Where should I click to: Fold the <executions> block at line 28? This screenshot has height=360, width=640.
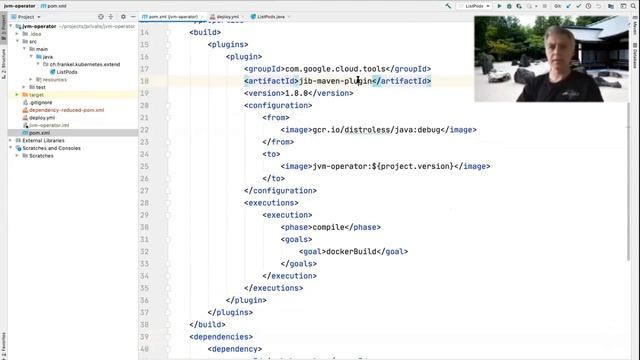point(168,203)
